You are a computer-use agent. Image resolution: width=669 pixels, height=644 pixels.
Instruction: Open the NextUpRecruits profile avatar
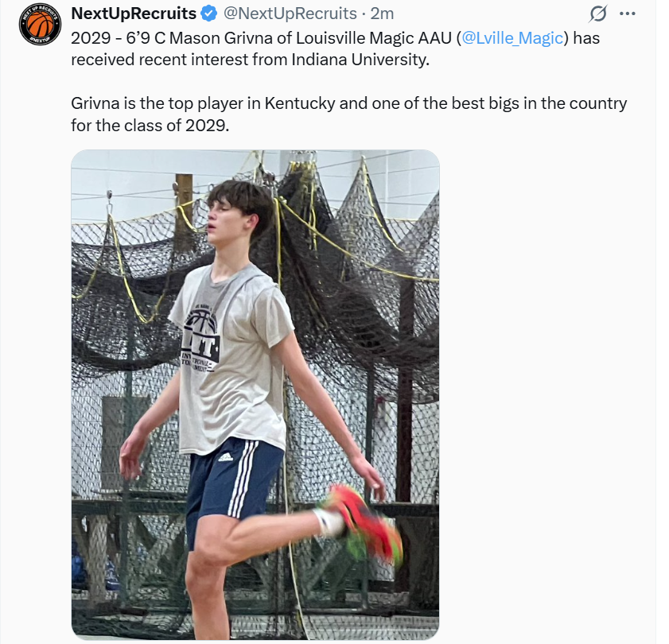click(x=41, y=25)
